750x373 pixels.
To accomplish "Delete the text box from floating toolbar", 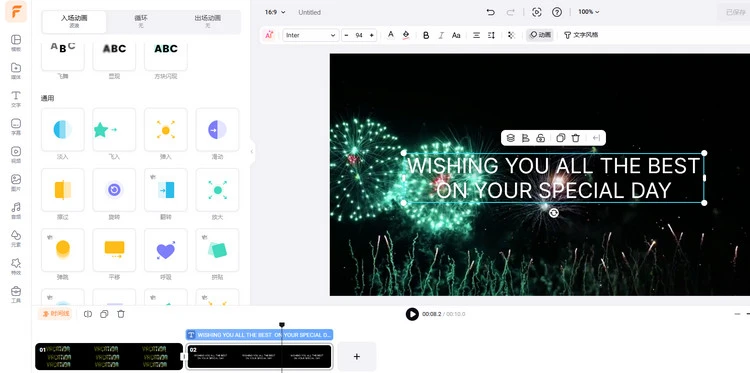I will click(576, 138).
